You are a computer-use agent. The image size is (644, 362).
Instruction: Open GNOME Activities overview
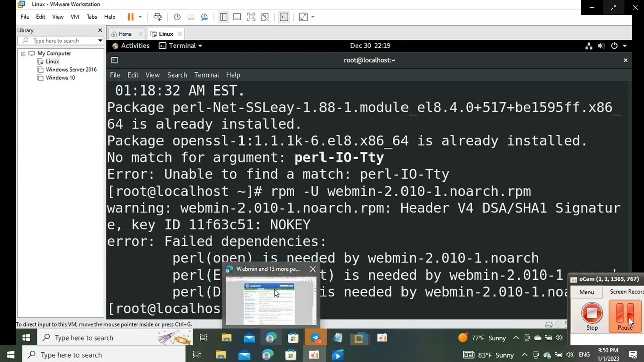[131, 46]
